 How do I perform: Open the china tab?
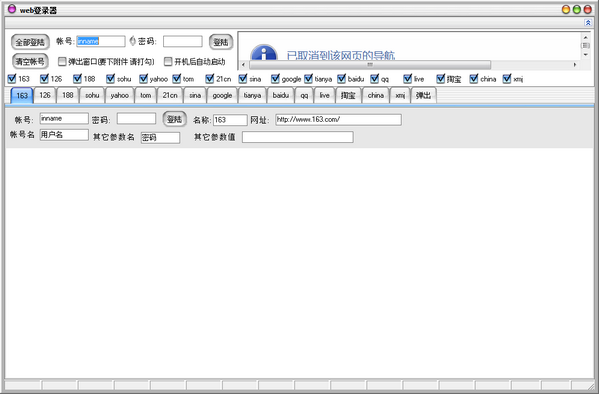point(376,95)
